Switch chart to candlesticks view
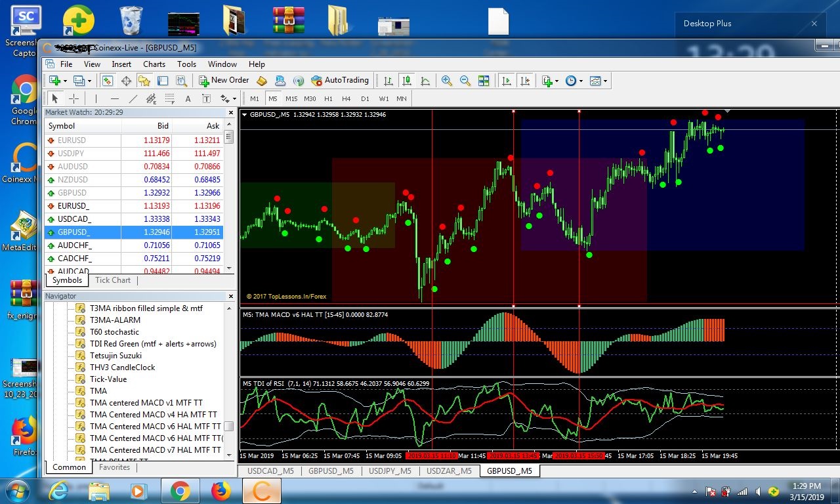This screenshot has height=504, width=840. (x=407, y=81)
